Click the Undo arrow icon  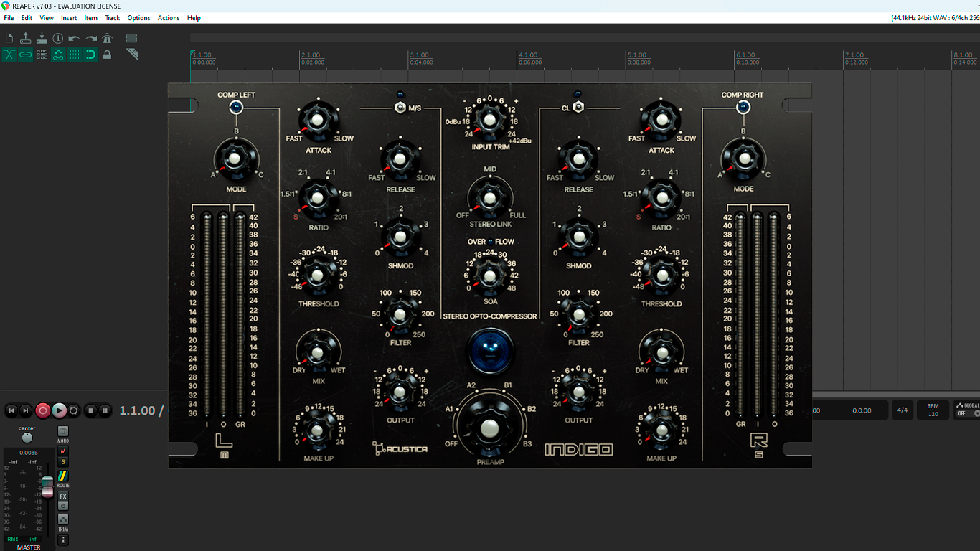click(75, 38)
